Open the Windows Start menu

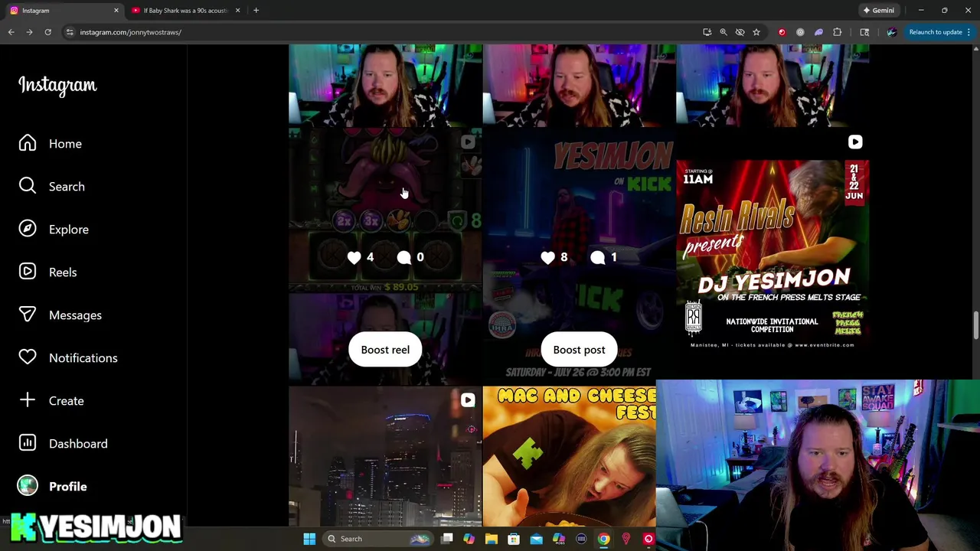309,539
